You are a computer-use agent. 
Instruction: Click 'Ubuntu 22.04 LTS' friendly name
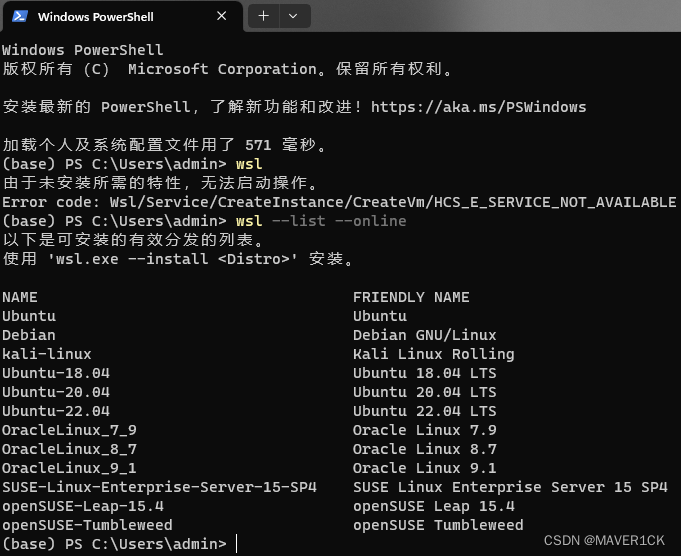(x=424, y=411)
